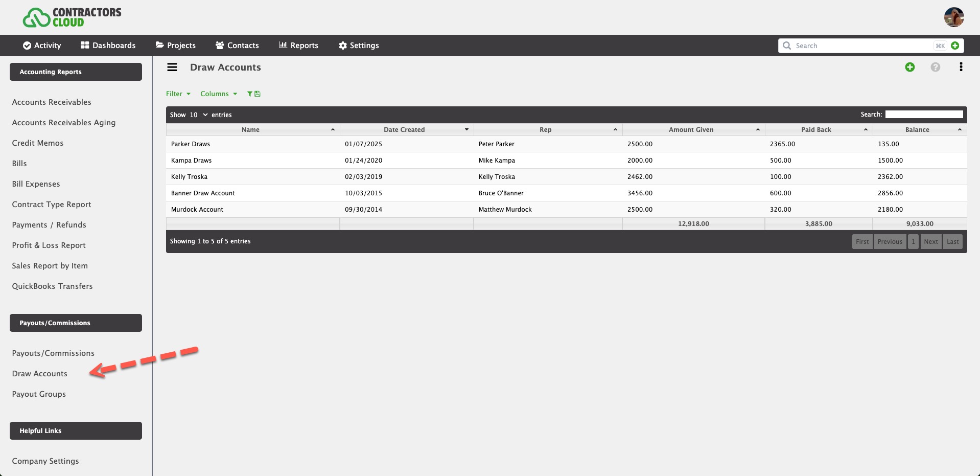Open the Columns dropdown

tap(218, 94)
